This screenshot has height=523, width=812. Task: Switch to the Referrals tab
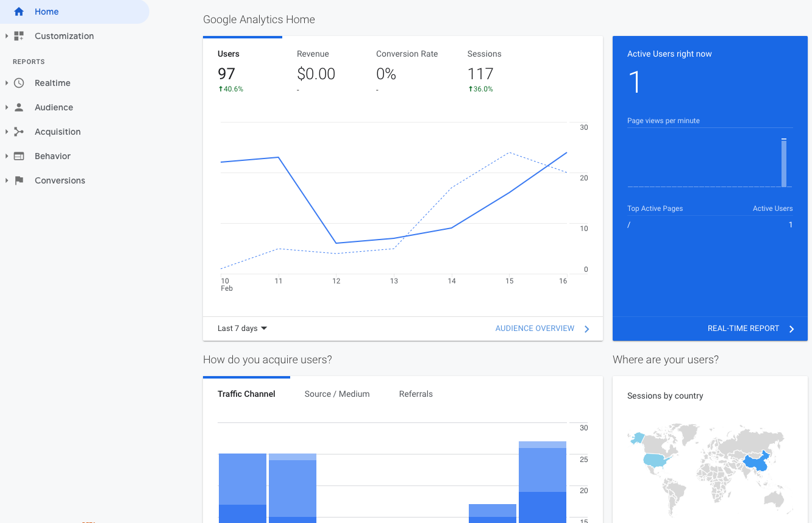click(x=416, y=394)
